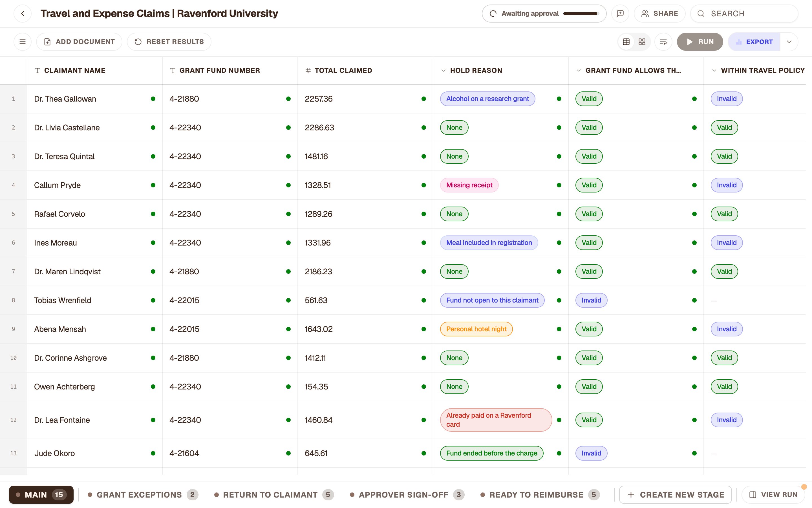This screenshot has width=812, height=508.
Task: Click the status dot beside Jude Okoro
Action: pos(153,453)
